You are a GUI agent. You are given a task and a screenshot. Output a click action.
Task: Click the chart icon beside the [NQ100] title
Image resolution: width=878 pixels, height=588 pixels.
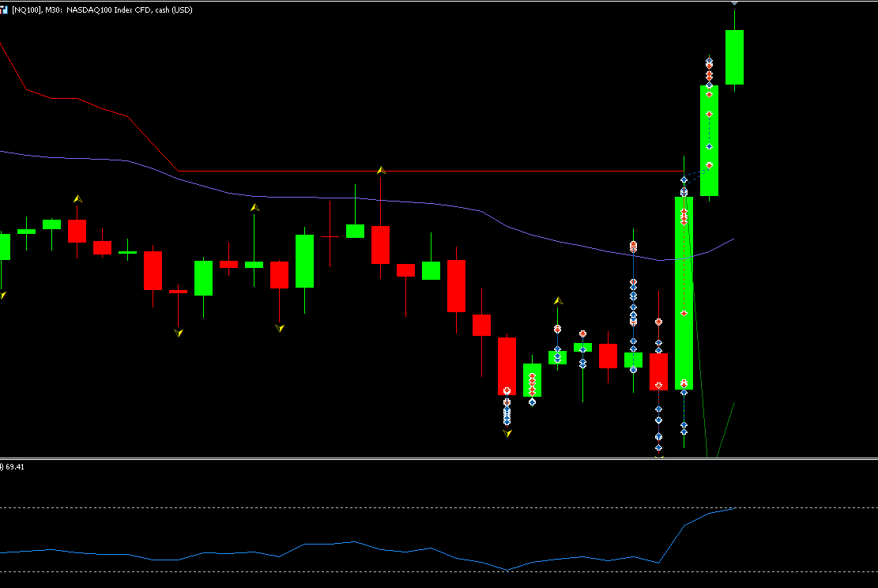pos(3,10)
